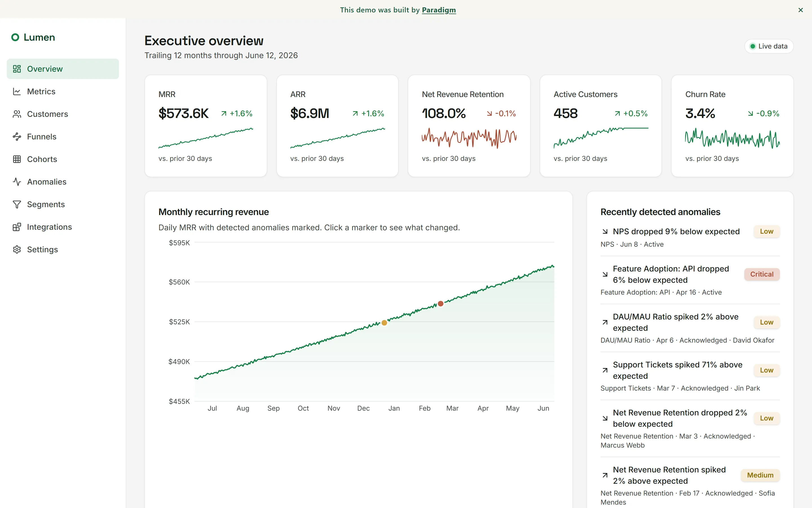812x508 pixels.
Task: Go to the Metrics page
Action: coord(63,91)
